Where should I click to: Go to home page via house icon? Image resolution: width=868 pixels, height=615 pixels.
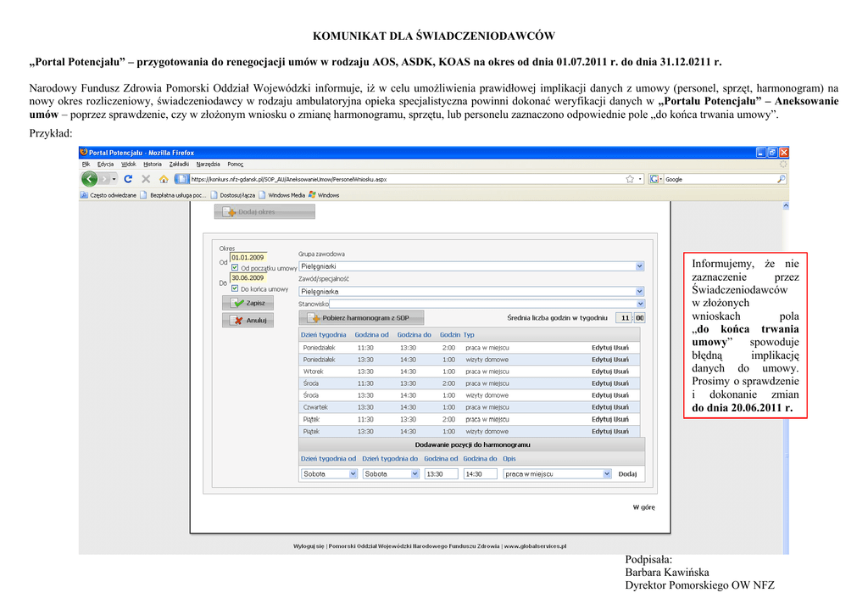163,179
